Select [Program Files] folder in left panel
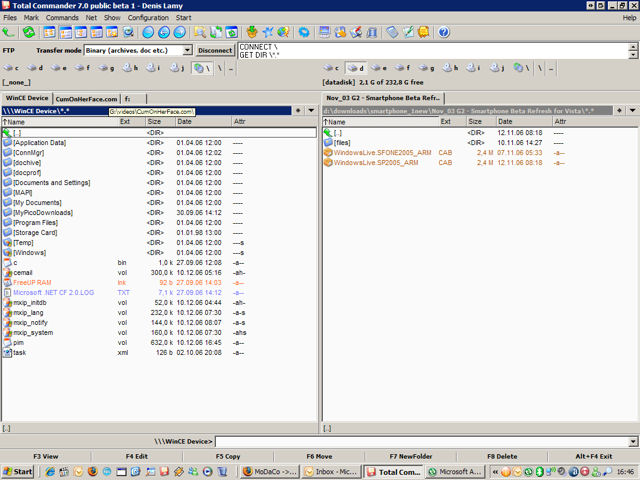The height and width of the screenshot is (480, 640). pos(36,222)
